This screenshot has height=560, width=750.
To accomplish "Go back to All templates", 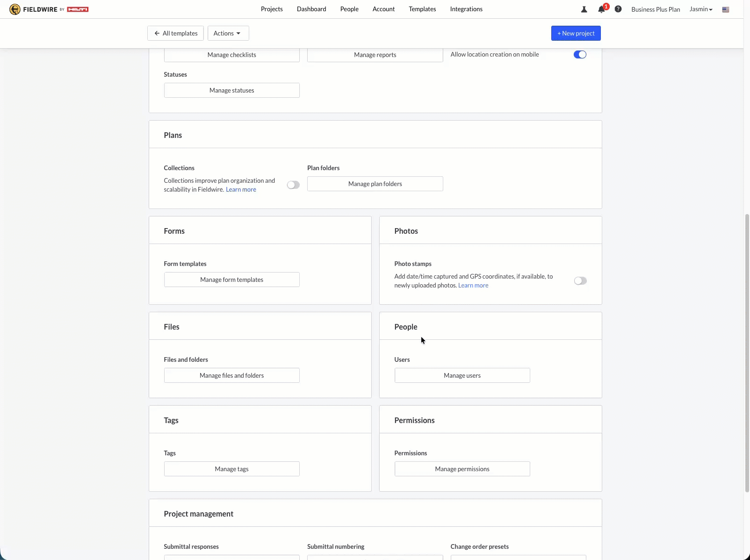I will pyautogui.click(x=175, y=33).
